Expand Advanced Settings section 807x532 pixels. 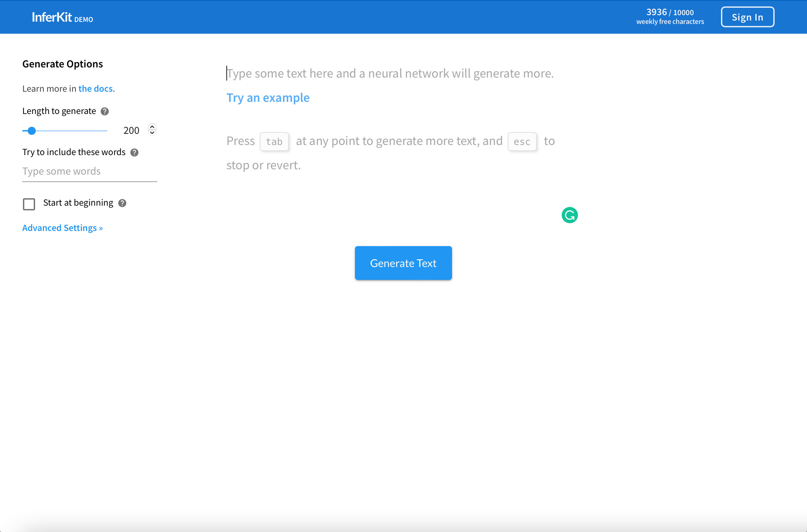pyautogui.click(x=63, y=228)
